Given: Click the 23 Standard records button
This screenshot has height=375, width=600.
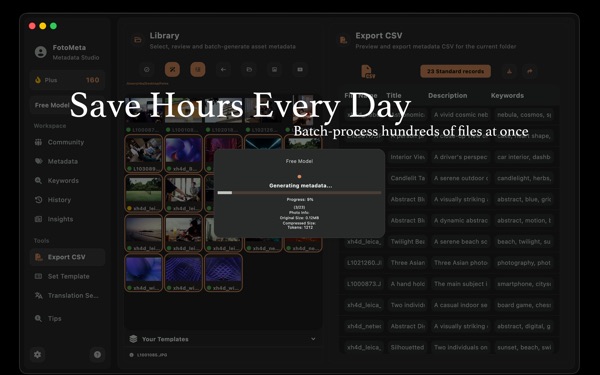Looking at the screenshot, I should point(455,71).
